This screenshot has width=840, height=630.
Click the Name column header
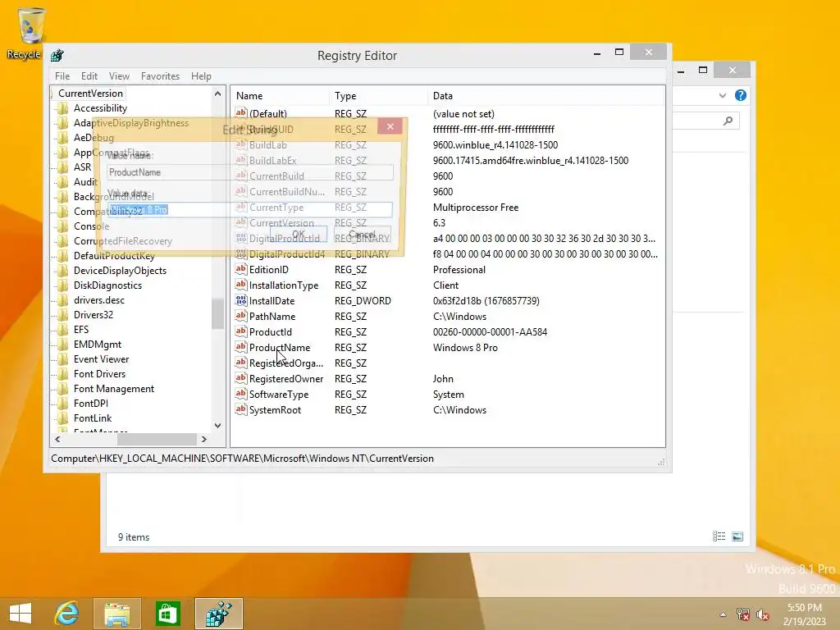point(281,96)
